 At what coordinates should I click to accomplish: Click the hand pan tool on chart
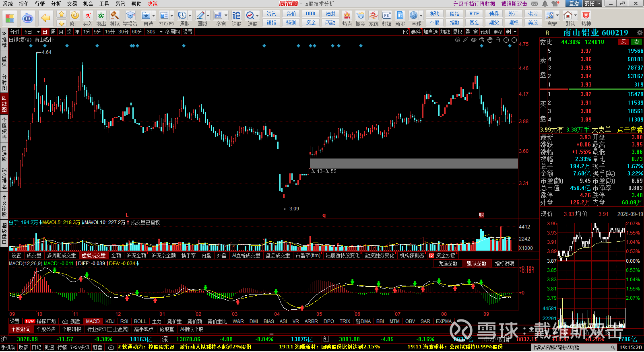[490, 40]
